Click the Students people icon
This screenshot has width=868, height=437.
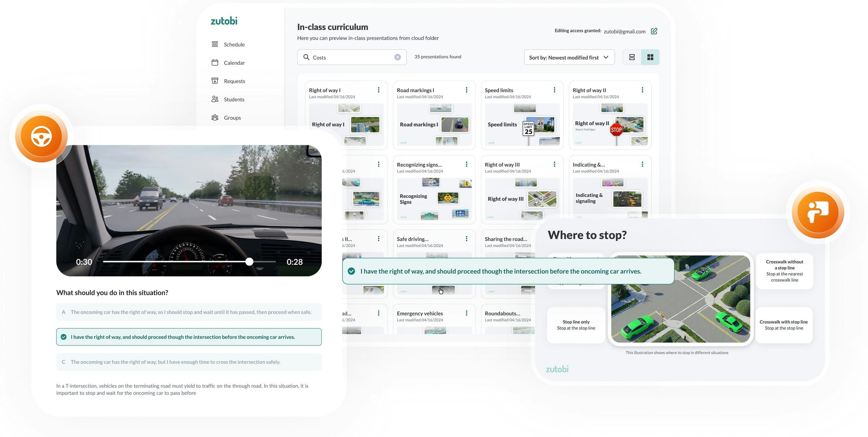tap(215, 99)
